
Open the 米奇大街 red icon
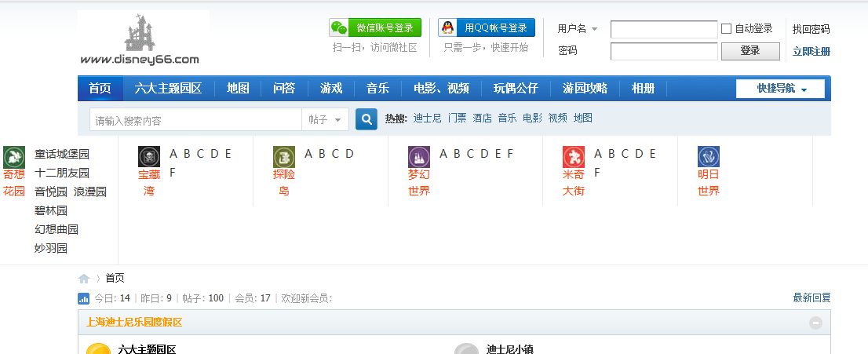pyautogui.click(x=574, y=157)
